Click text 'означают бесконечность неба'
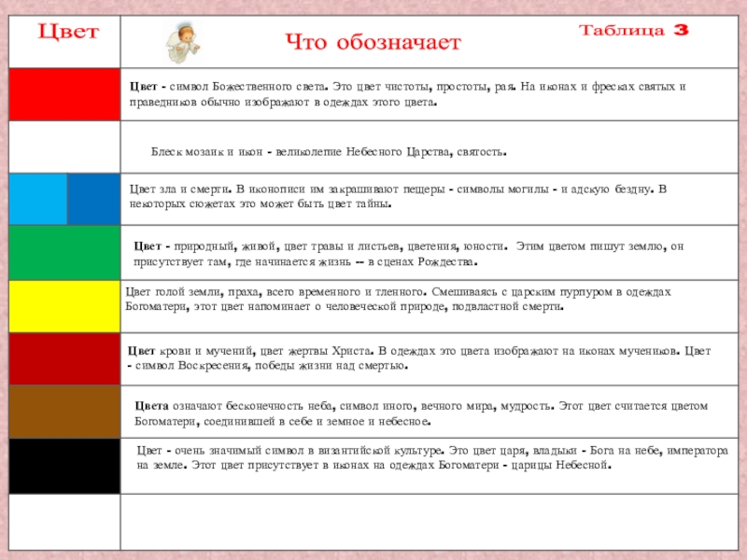The image size is (747, 560). [253, 406]
